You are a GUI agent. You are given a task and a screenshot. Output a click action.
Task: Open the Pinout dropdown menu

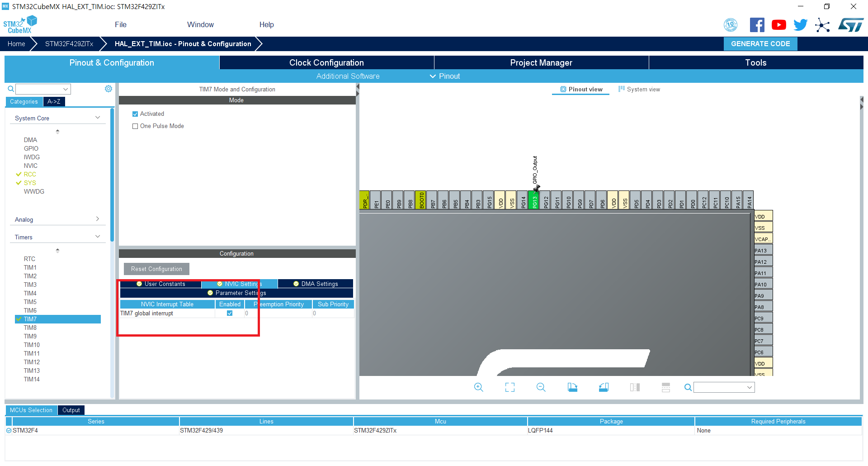tap(445, 76)
